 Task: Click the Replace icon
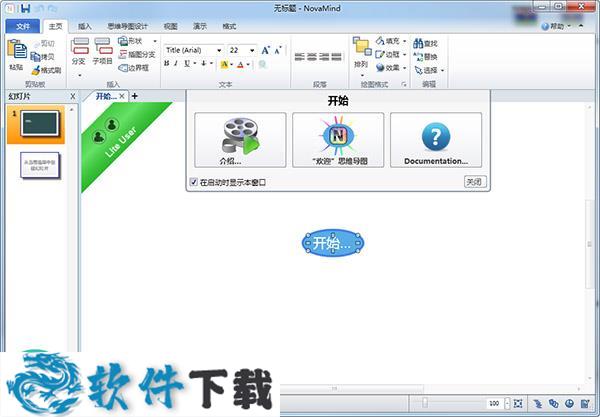[x=418, y=57]
